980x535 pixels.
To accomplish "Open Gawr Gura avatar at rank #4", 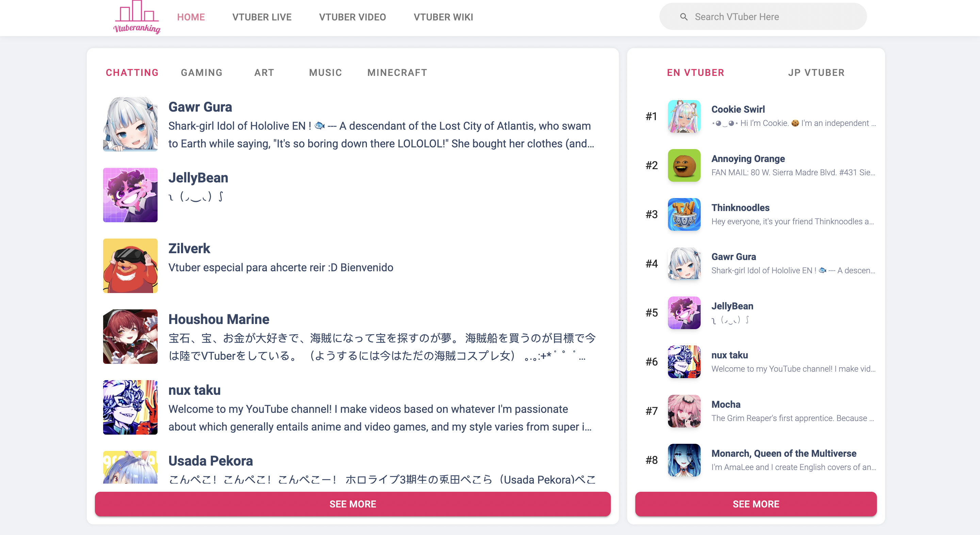I will pos(684,263).
